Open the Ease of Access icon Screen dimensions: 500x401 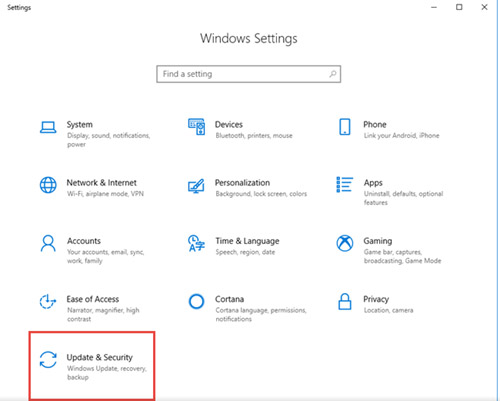pos(48,302)
